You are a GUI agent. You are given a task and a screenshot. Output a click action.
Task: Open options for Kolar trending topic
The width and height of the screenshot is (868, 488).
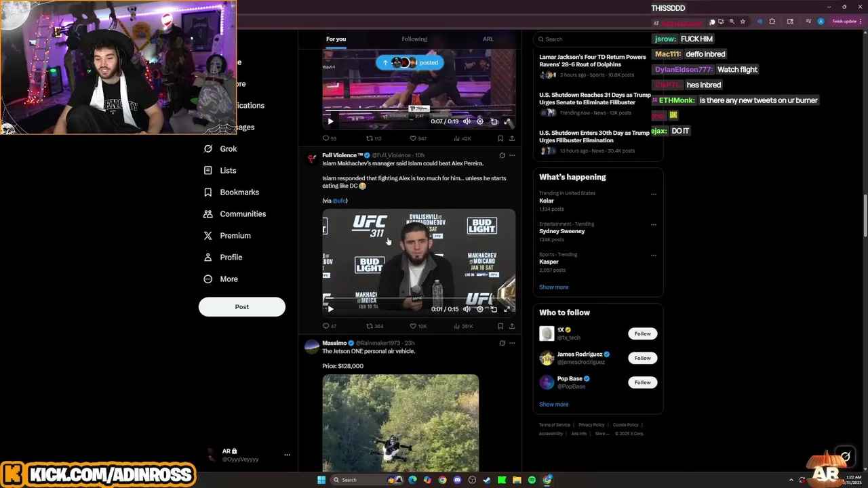(654, 194)
